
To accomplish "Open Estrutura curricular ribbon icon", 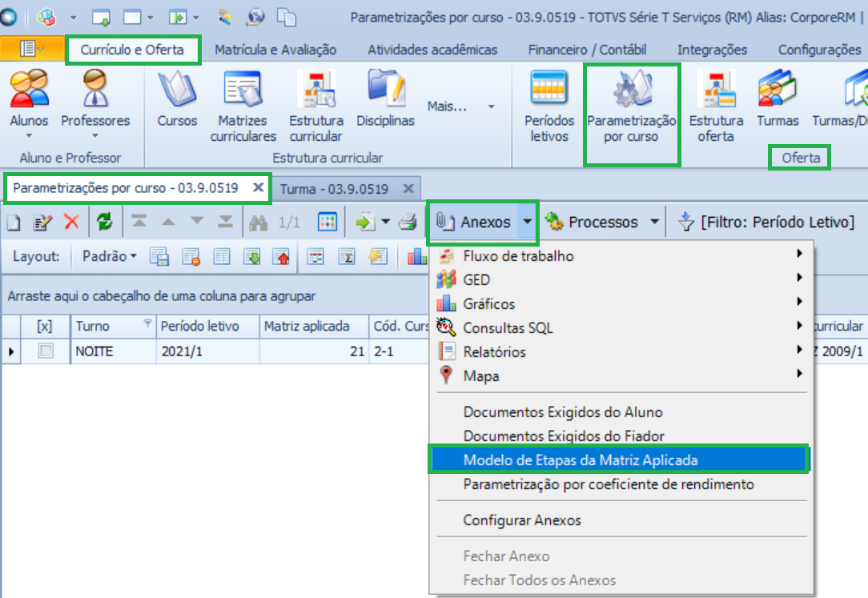I will (316, 106).
